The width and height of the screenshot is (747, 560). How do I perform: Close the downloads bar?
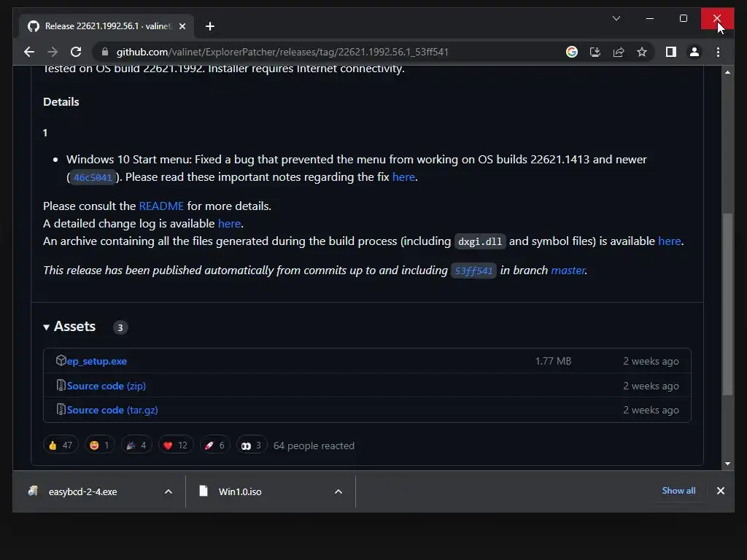pyautogui.click(x=720, y=491)
